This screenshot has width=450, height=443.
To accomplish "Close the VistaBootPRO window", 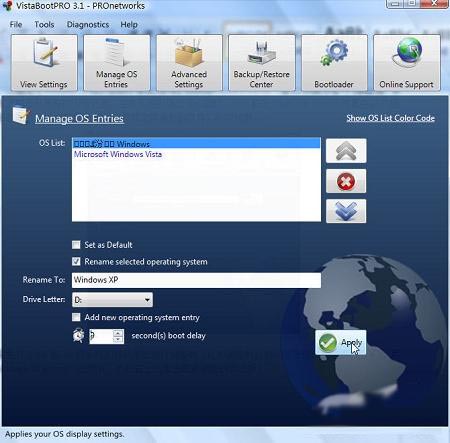I will (x=434, y=3).
